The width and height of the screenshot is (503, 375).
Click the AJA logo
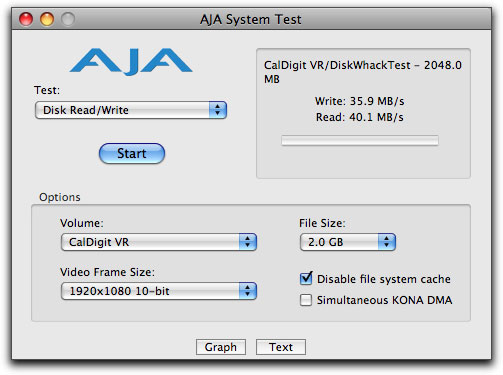[x=131, y=61]
